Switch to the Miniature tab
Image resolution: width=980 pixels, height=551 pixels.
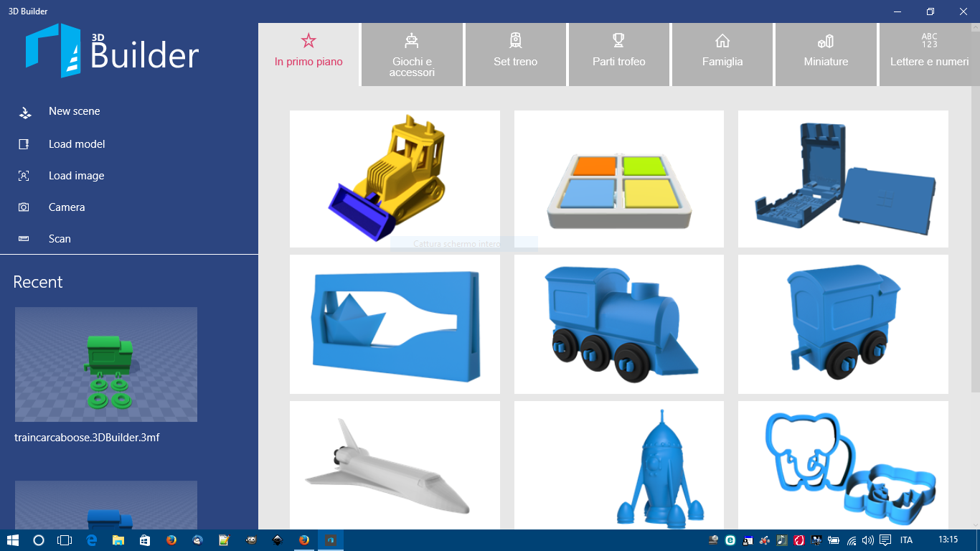[826, 55]
